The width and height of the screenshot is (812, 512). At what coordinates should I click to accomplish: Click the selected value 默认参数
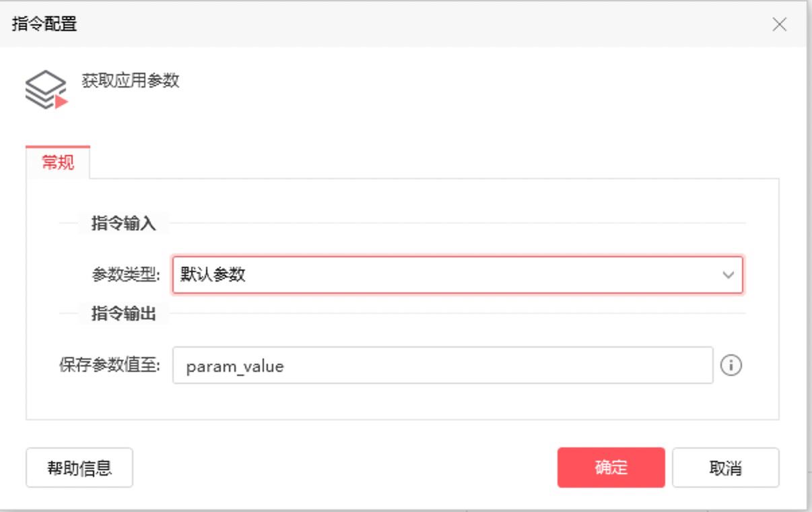coord(213,275)
